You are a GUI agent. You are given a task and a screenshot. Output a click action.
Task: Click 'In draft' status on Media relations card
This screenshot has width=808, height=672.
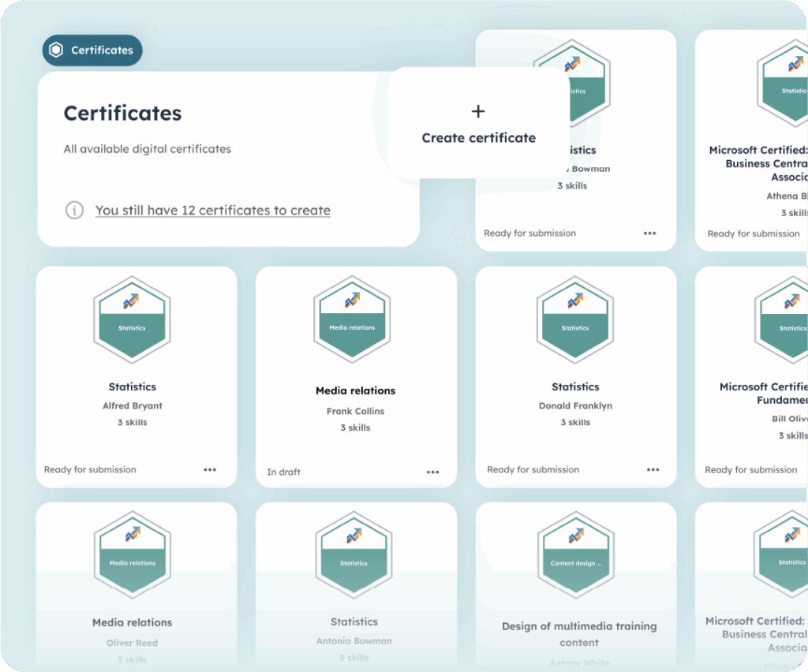pyautogui.click(x=283, y=472)
